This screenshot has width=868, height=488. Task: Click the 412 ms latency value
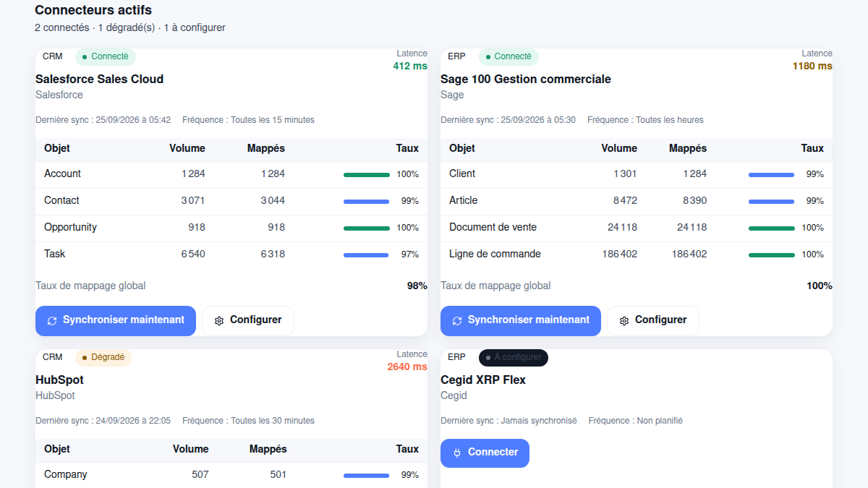pos(410,66)
